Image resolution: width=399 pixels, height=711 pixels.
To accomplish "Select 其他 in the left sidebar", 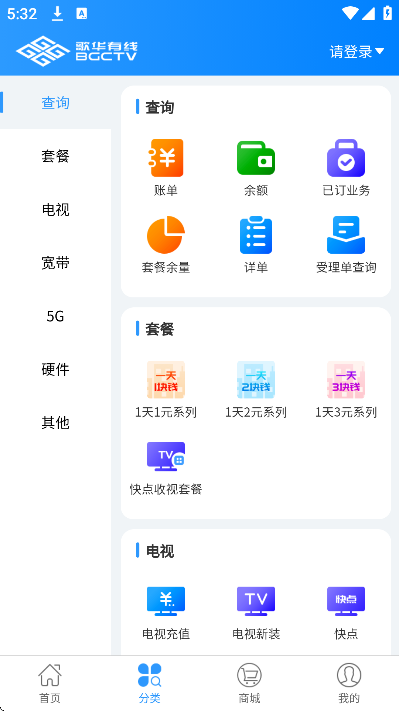I will [x=55, y=423].
